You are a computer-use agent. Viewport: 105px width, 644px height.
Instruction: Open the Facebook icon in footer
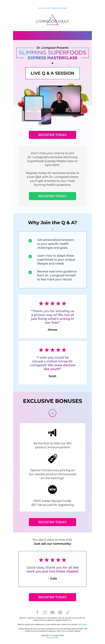coord(37,612)
